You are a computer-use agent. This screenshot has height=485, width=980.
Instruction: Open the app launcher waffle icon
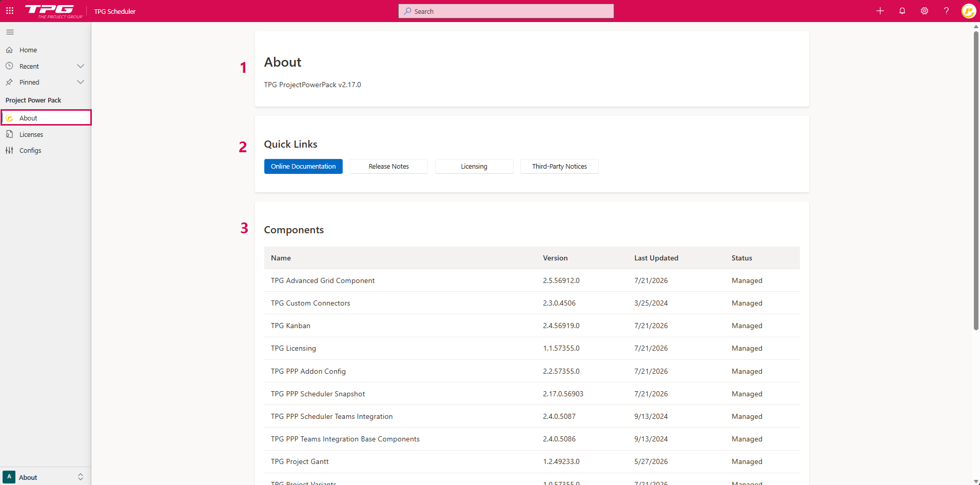coord(10,11)
